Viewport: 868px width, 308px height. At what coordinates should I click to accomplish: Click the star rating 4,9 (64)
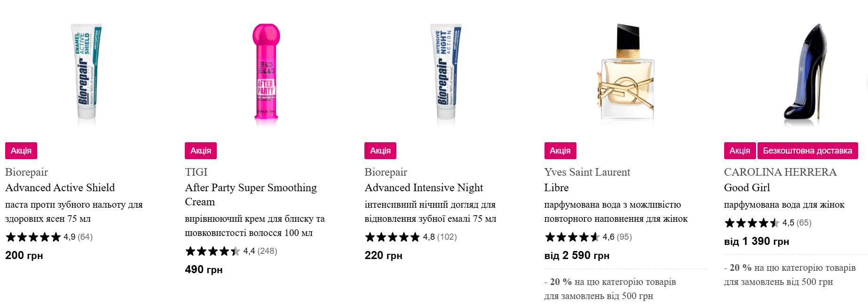coord(49,237)
